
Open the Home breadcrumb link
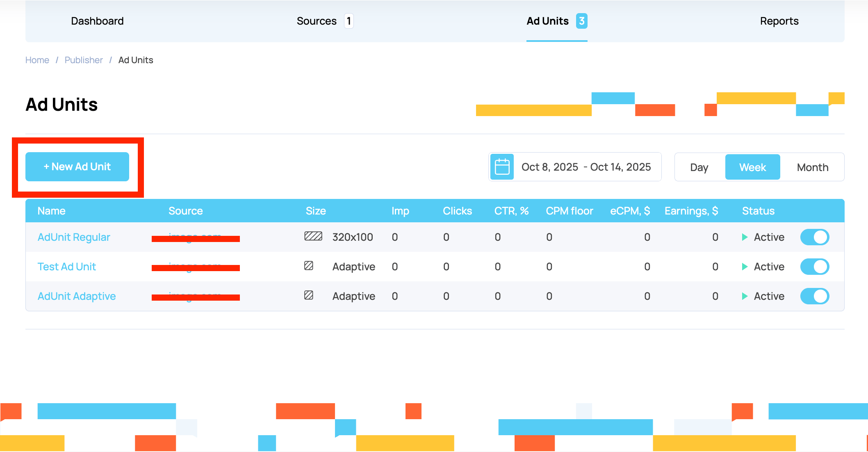click(x=37, y=60)
